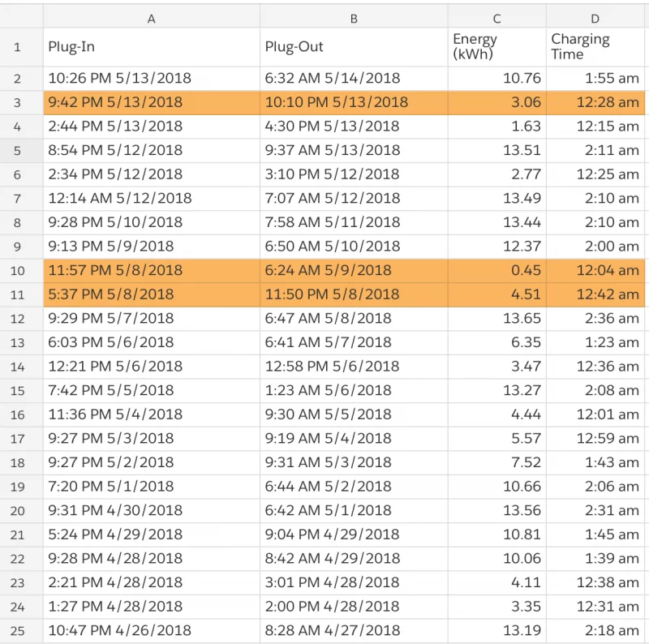Screen dimensions: 649x644
Task: Select cell 12:58 PM 5/6/2018
Action: pyautogui.click(x=333, y=366)
